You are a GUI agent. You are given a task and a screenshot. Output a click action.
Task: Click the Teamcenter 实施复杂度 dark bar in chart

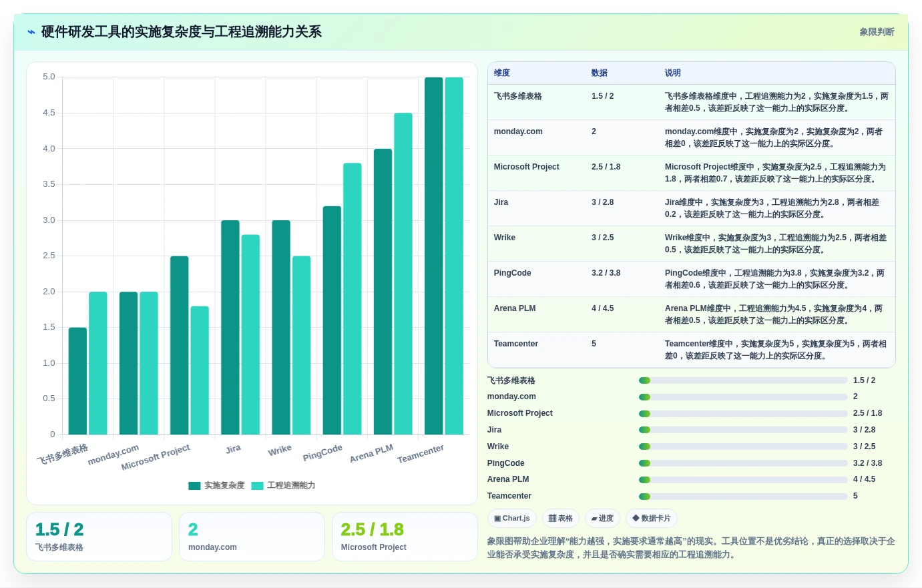coord(434,256)
